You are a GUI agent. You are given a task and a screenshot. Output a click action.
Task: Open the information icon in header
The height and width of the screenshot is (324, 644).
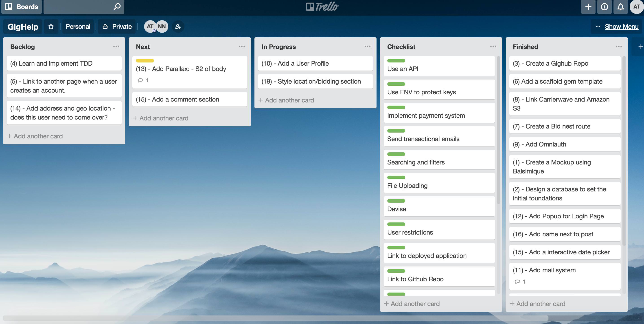(x=604, y=7)
